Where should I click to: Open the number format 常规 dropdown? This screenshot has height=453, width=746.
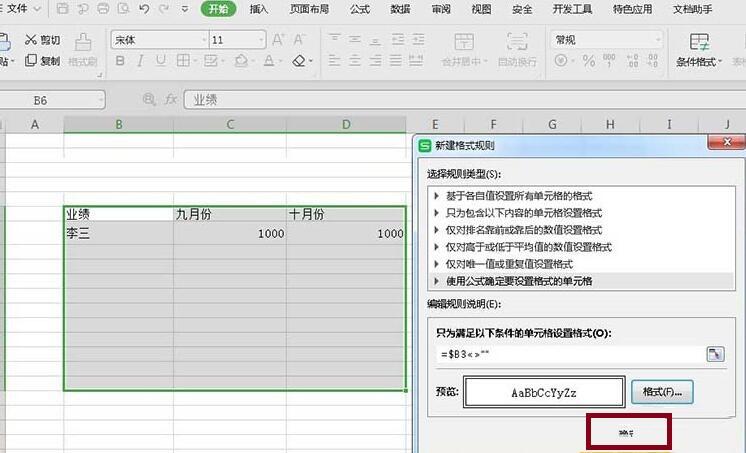tap(656, 40)
